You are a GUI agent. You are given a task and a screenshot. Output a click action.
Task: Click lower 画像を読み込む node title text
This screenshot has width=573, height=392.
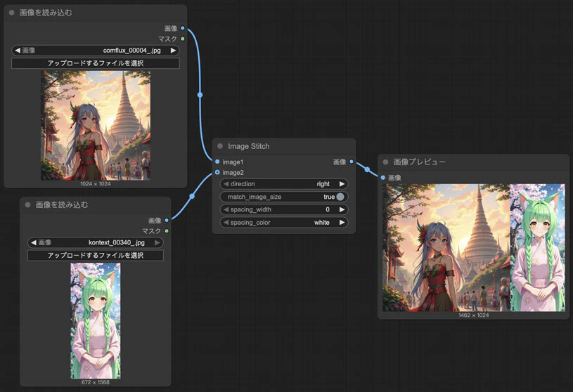(x=62, y=204)
